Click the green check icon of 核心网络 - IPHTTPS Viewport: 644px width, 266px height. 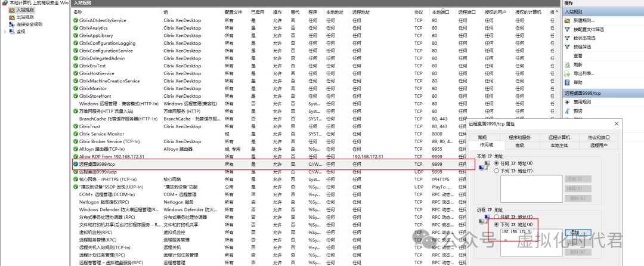click(76, 180)
